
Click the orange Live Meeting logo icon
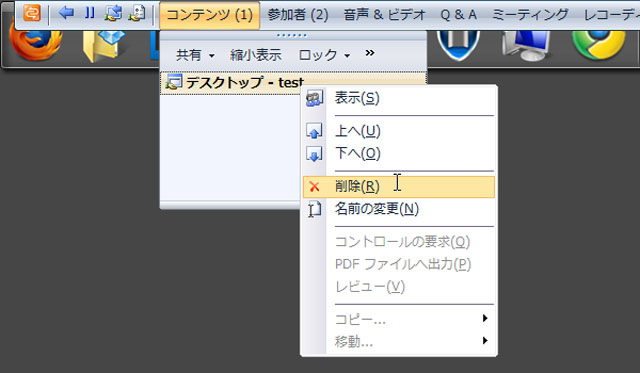point(32,13)
